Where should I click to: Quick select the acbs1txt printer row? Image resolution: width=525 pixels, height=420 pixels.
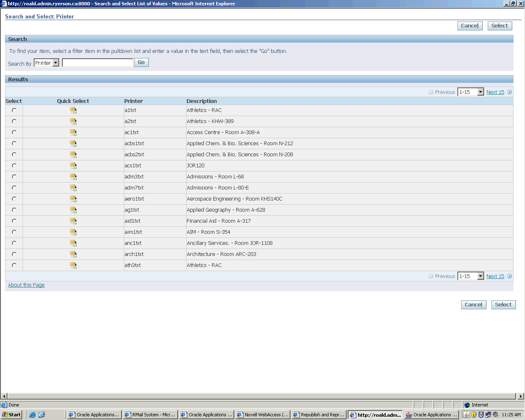point(73,144)
